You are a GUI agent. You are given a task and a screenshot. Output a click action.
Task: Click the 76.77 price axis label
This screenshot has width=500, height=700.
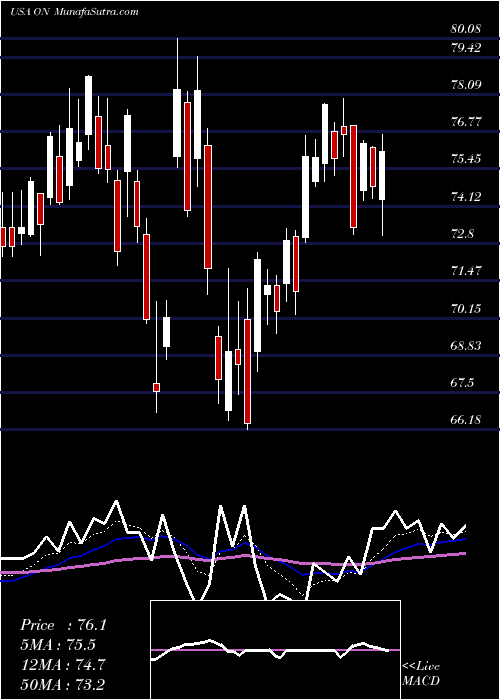[x=466, y=121]
